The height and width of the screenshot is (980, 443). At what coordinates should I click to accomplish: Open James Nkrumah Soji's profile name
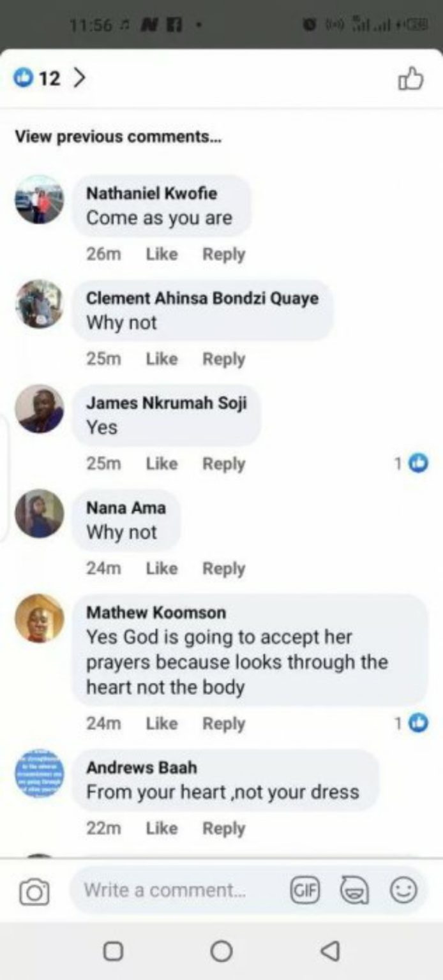pyautogui.click(x=166, y=403)
